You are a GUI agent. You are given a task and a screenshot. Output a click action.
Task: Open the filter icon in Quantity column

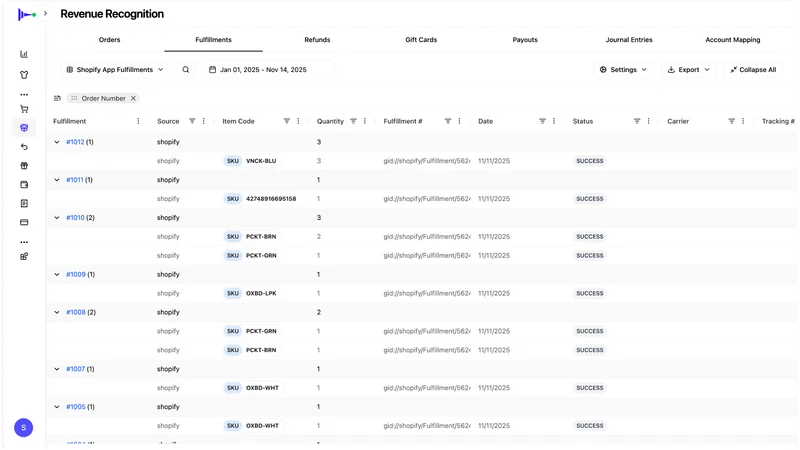pyautogui.click(x=353, y=121)
